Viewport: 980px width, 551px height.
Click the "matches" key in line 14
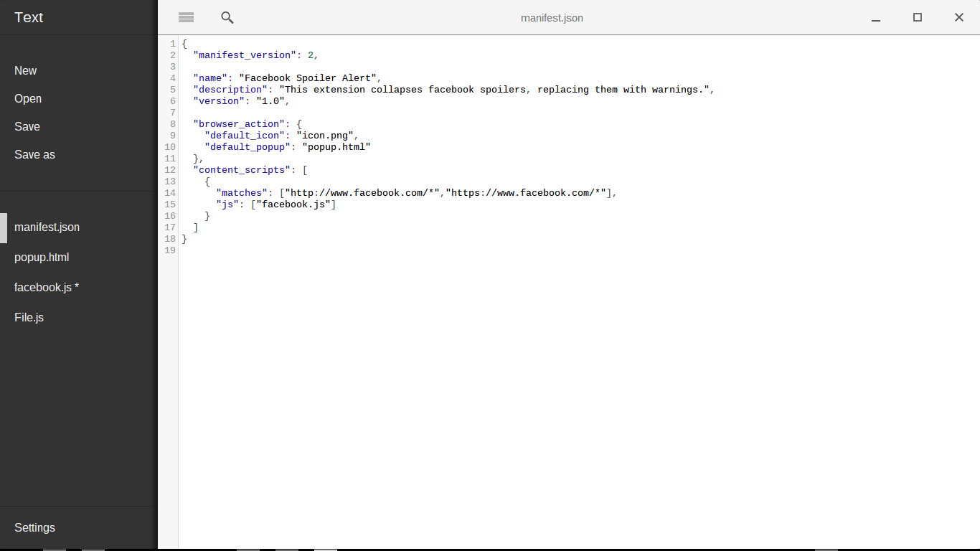(242, 193)
